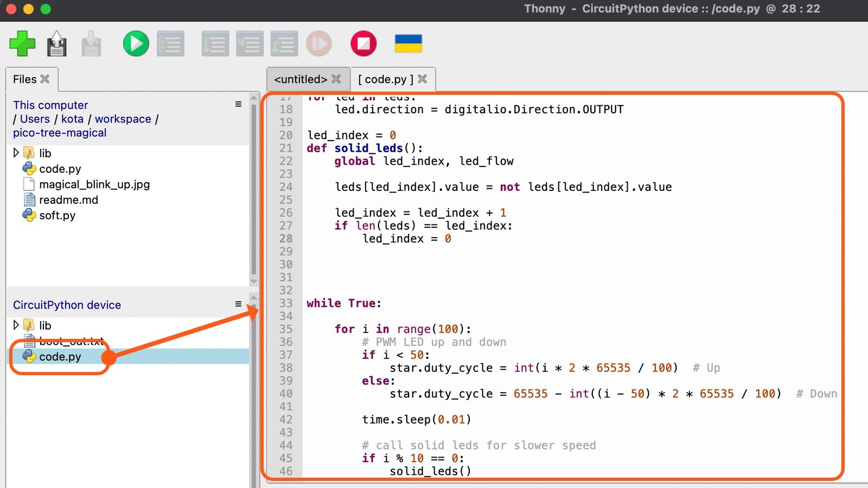Click lib folder name on CircuitPython device
This screenshot has height=488, width=868.
tap(45, 325)
